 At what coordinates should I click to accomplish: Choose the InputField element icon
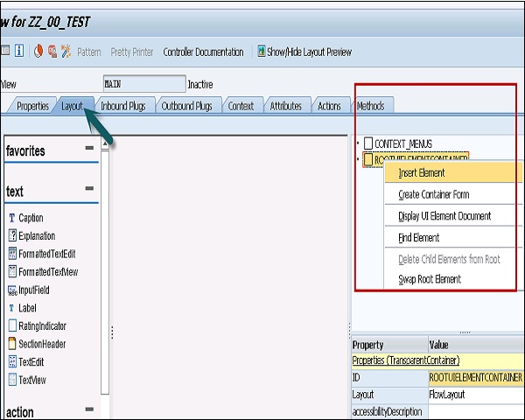12,290
